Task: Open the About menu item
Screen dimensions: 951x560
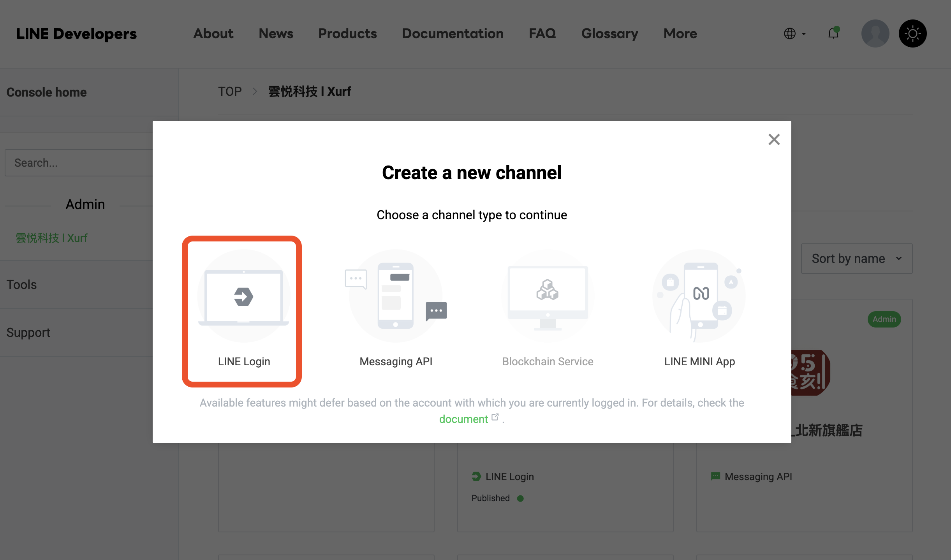Action: (213, 33)
